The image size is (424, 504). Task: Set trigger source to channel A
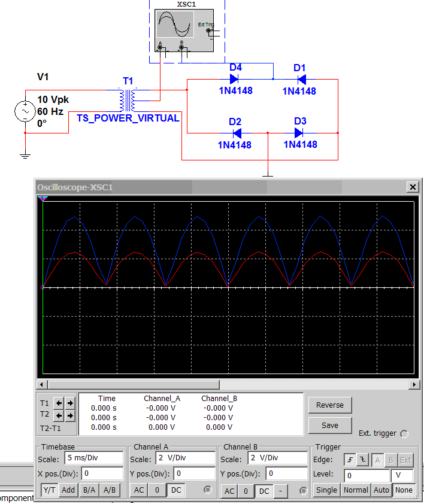[x=378, y=460]
